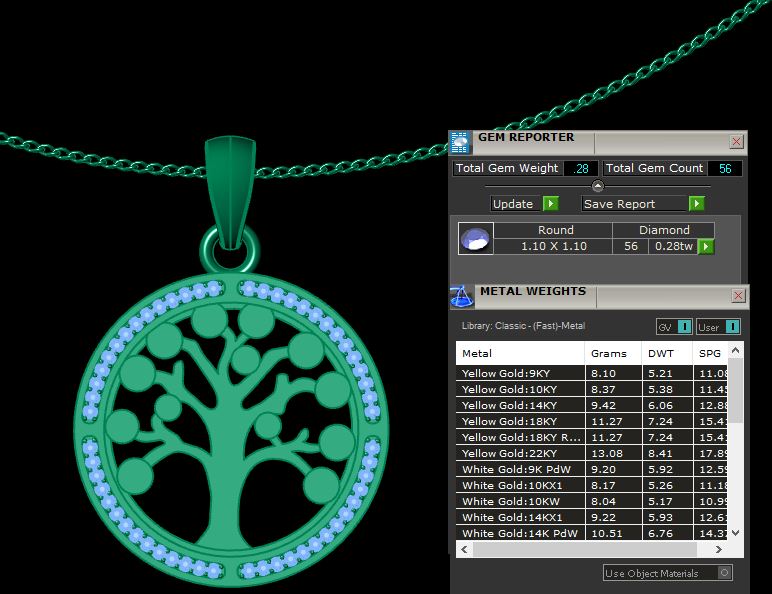Close the Gem Reporter panel

tap(736, 142)
